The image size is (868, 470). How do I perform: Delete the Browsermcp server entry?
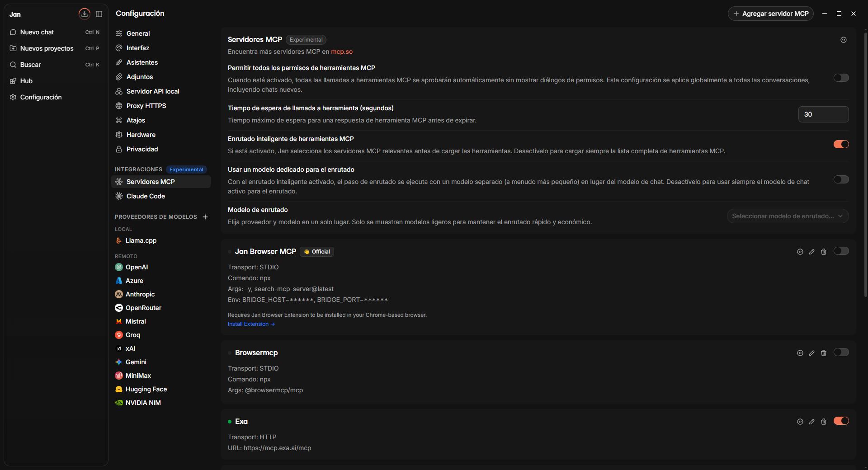click(x=824, y=353)
